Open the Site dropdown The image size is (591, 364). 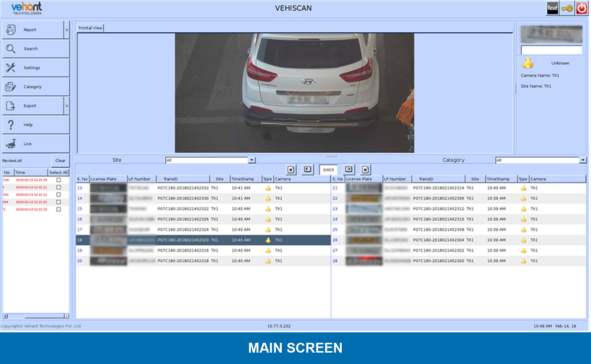pos(252,160)
